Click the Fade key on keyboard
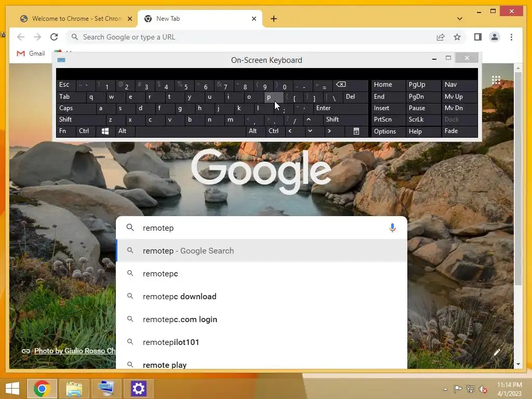The width and height of the screenshot is (532, 399). click(460, 131)
